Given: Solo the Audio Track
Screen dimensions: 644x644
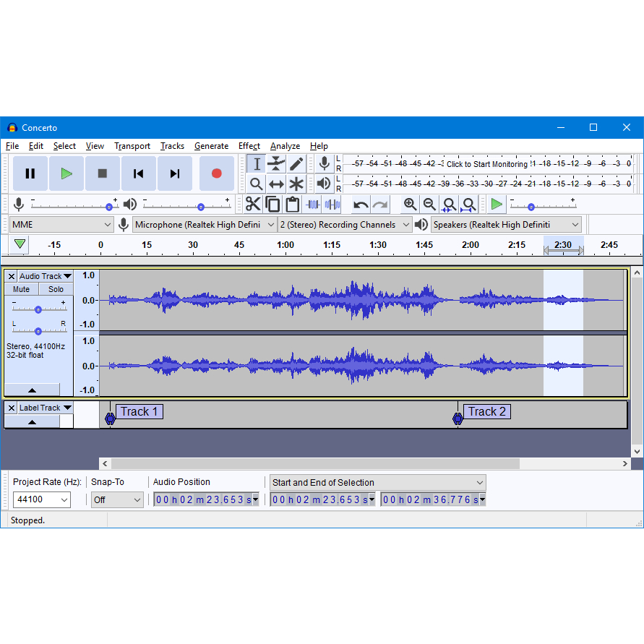Looking at the screenshot, I should 56,289.
